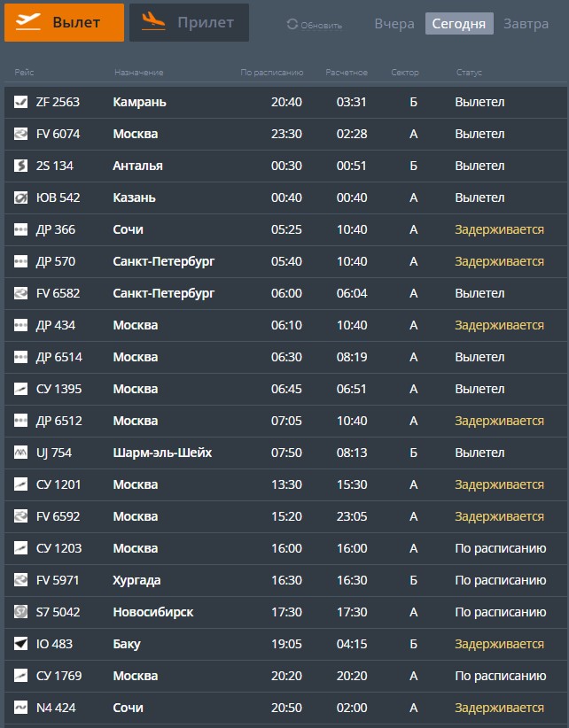This screenshot has height=728, width=569.
Task: Click Задерживается status for flight FV 6592
Action: pyautogui.click(x=499, y=516)
